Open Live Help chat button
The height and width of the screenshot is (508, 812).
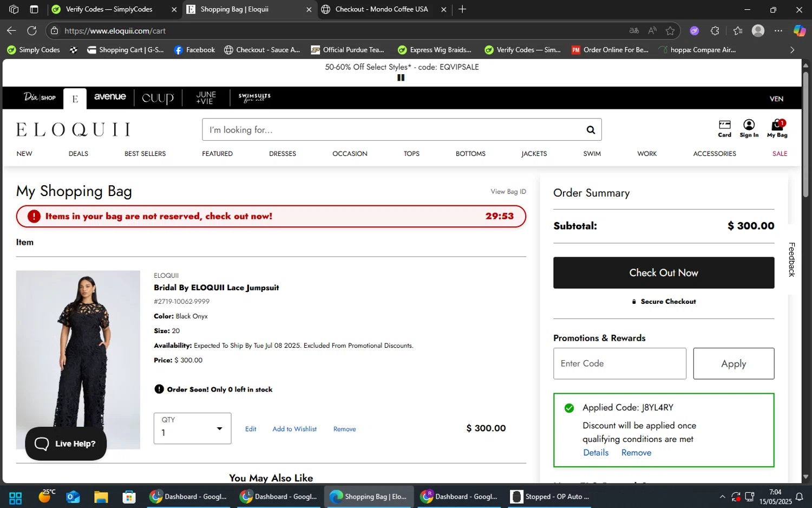click(x=66, y=444)
